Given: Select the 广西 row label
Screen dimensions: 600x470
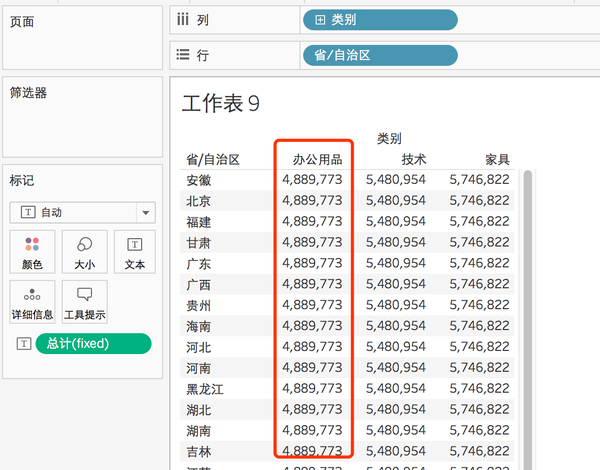Looking at the screenshot, I should tap(199, 285).
